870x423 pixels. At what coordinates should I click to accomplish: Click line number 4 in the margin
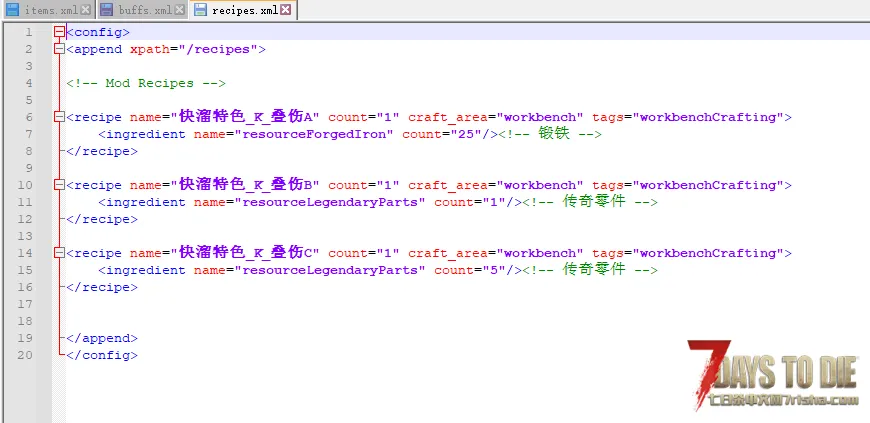point(29,83)
